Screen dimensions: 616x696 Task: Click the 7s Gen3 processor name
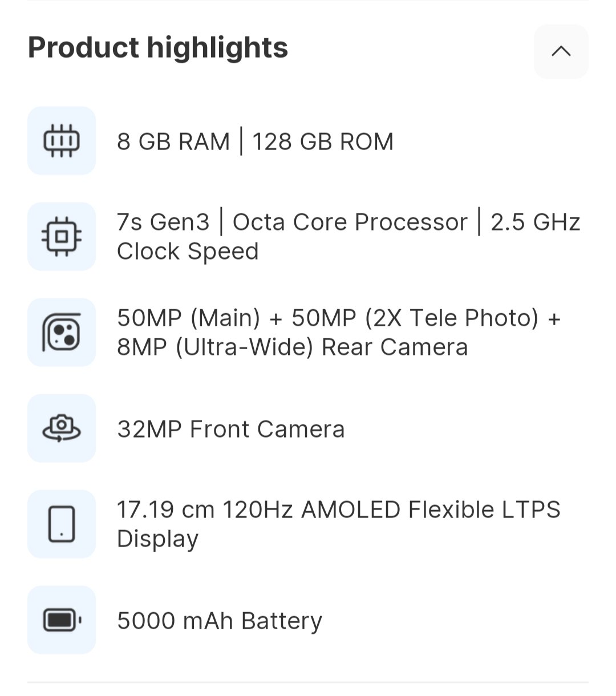(163, 222)
